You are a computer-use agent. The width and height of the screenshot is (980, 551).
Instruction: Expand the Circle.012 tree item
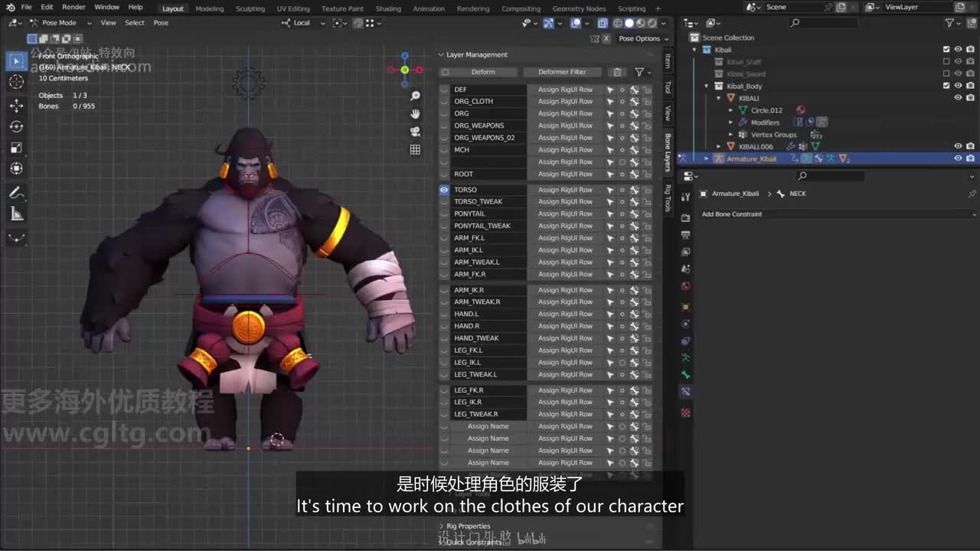[x=731, y=110]
